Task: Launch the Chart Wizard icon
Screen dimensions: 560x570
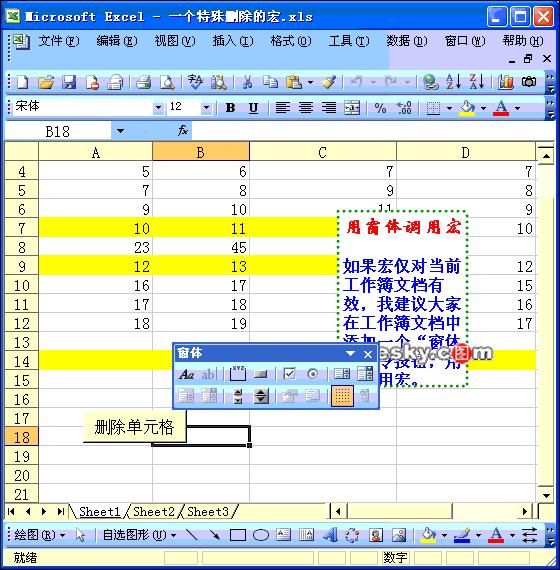Action: point(505,82)
